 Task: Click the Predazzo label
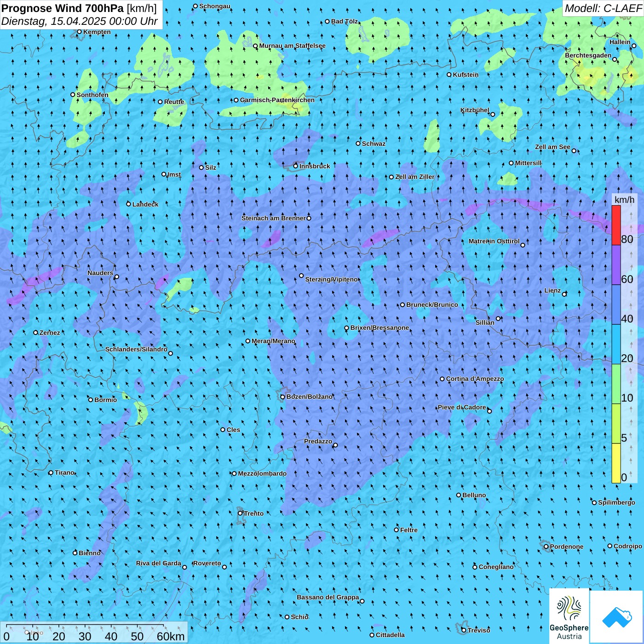pos(318,441)
